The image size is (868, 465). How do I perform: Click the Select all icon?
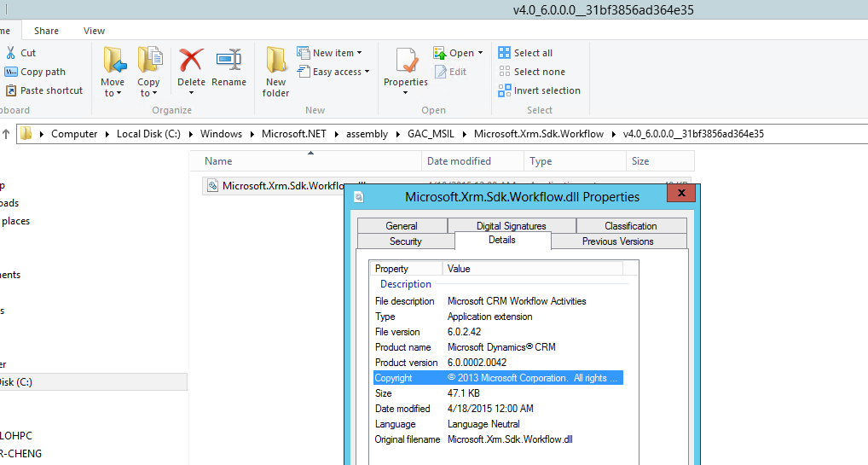[504, 53]
